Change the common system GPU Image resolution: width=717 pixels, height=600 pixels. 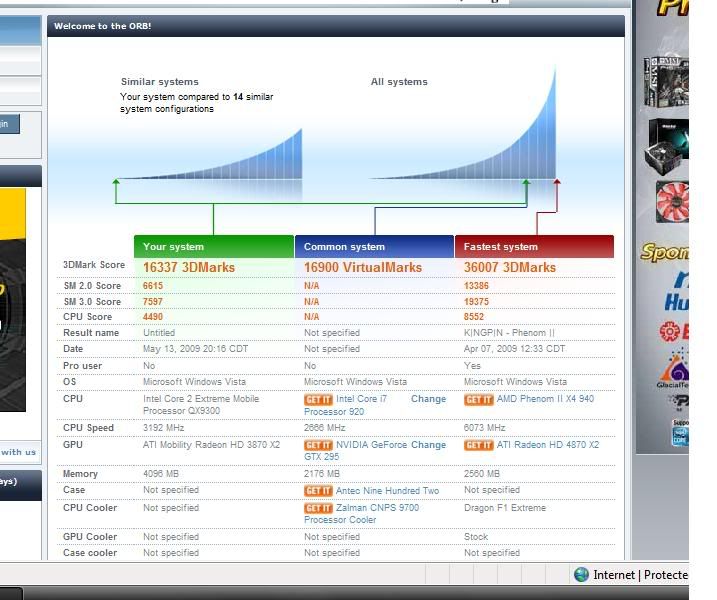428,445
